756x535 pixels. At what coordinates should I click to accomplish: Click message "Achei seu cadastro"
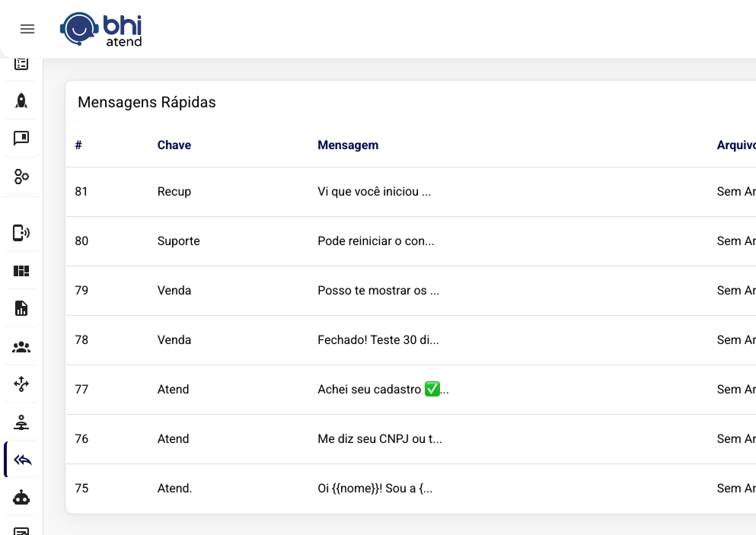pos(382,390)
